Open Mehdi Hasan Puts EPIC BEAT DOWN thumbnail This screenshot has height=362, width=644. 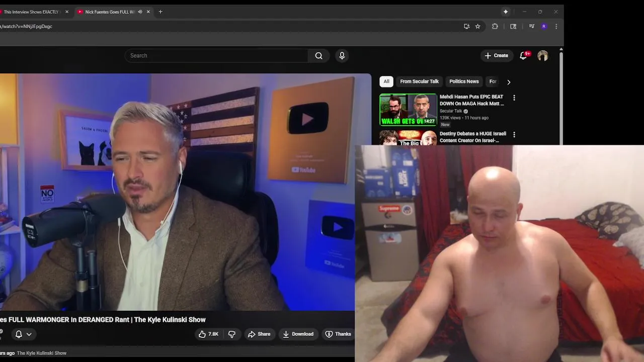[408, 110]
